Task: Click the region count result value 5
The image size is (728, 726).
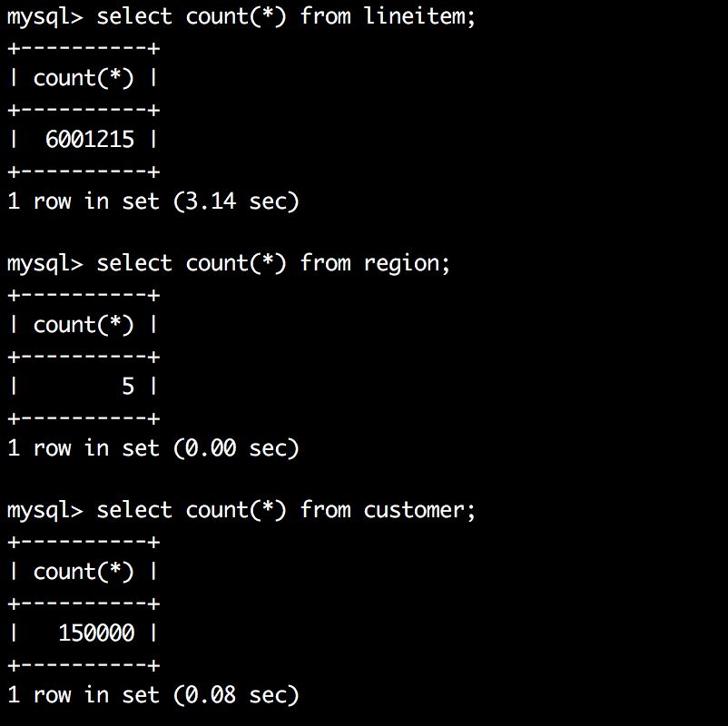Action: [x=128, y=387]
